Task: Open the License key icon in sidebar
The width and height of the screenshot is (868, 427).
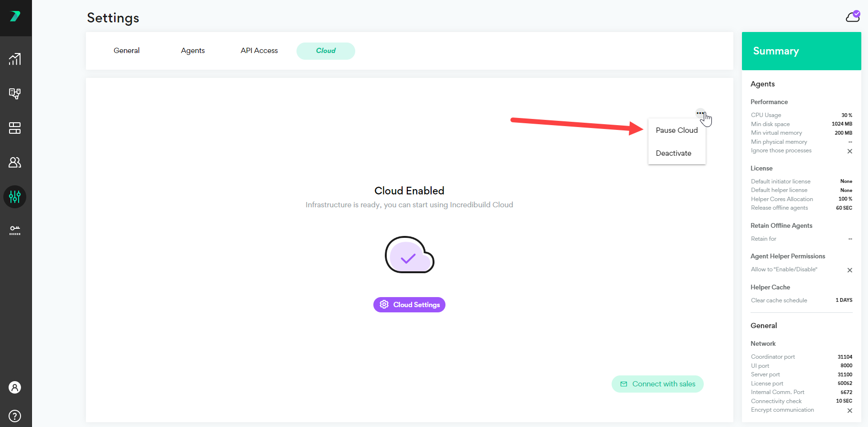Action: pyautogui.click(x=15, y=231)
